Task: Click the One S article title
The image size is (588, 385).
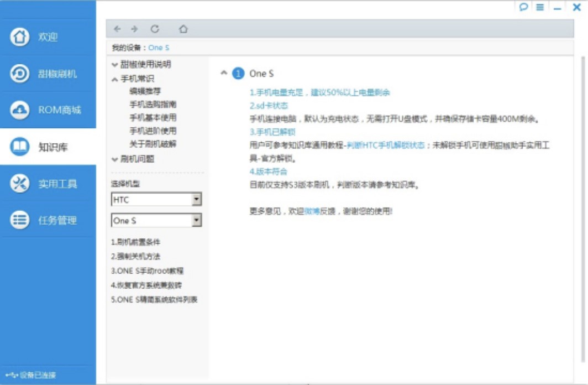Action: click(261, 74)
